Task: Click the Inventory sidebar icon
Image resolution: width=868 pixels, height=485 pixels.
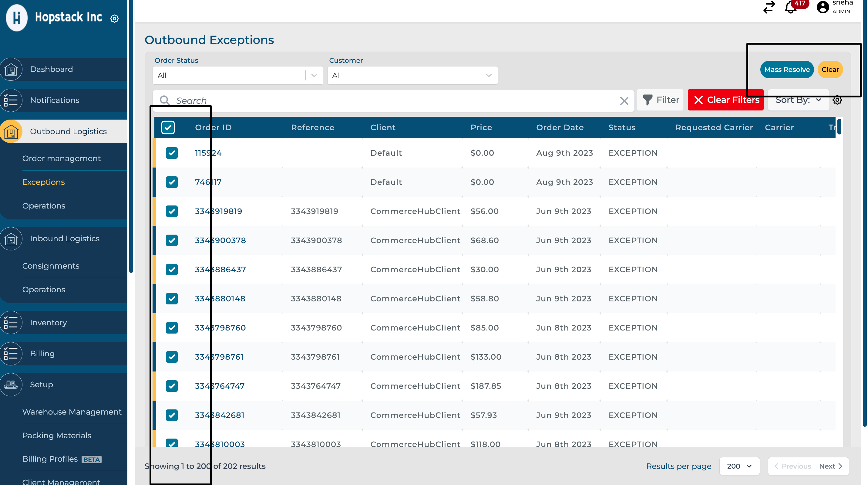Action: click(11, 322)
